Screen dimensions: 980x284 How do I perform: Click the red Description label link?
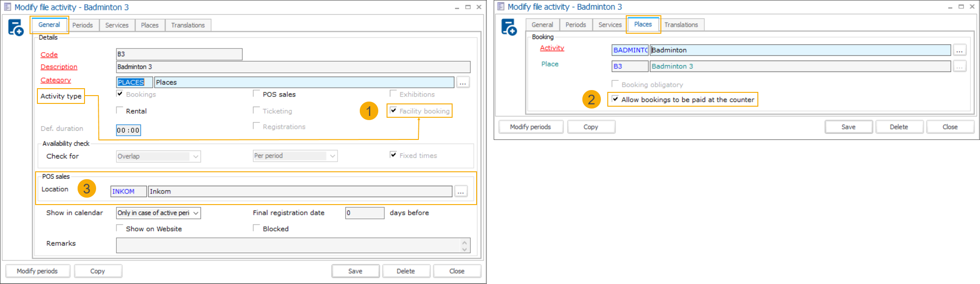[x=59, y=66]
